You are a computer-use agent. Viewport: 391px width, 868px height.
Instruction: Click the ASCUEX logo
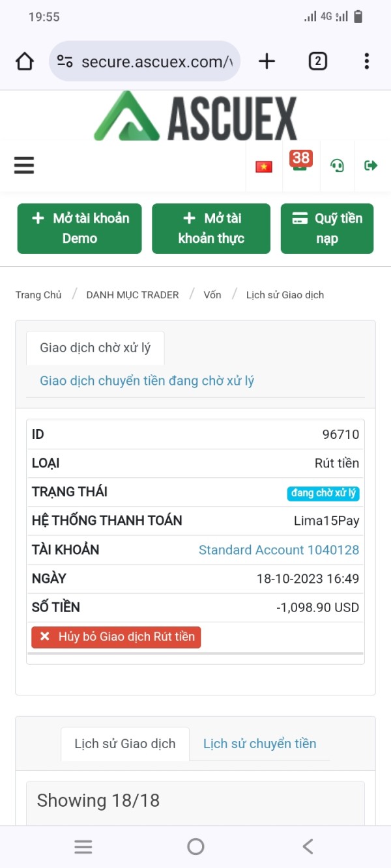(x=195, y=117)
